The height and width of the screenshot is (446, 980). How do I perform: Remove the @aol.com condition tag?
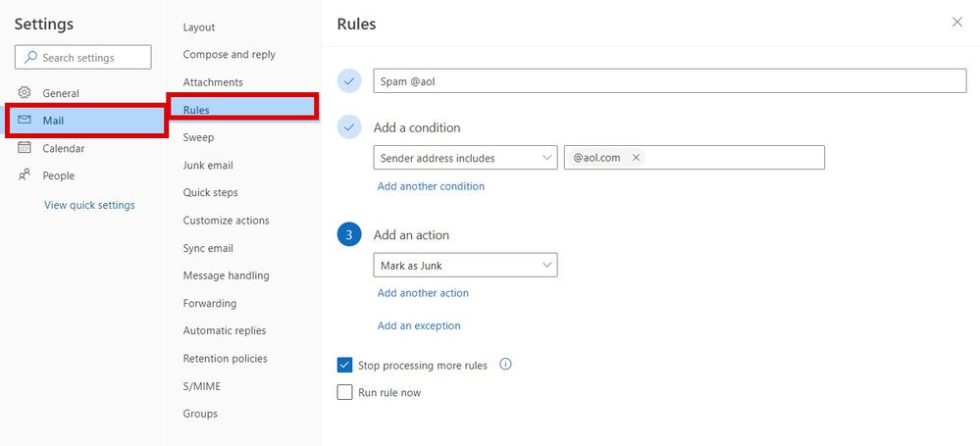(636, 157)
